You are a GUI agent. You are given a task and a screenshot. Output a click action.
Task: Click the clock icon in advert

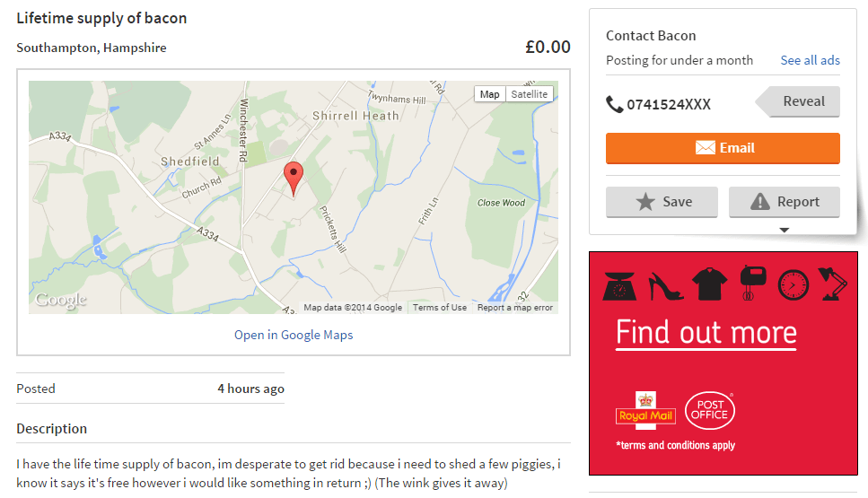click(x=793, y=284)
